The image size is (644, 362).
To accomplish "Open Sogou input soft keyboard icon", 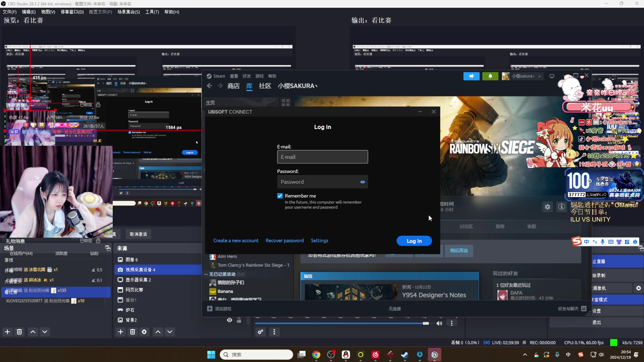I will tap(611, 242).
